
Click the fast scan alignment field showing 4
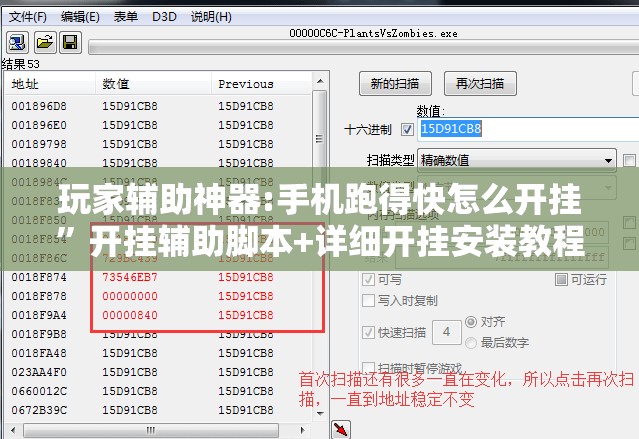(447, 332)
